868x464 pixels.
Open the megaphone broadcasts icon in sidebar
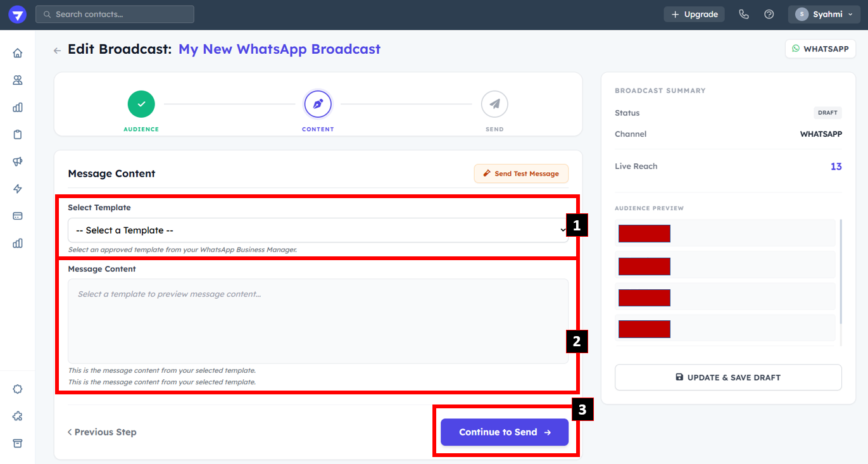coord(18,161)
